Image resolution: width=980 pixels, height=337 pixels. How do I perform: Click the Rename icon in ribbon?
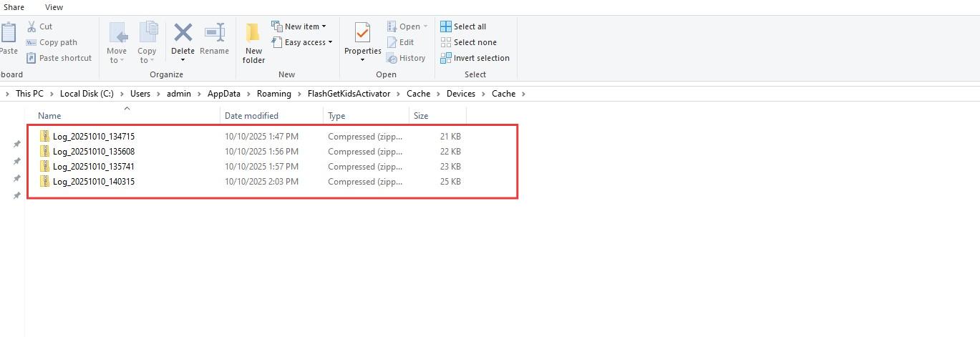(x=215, y=33)
